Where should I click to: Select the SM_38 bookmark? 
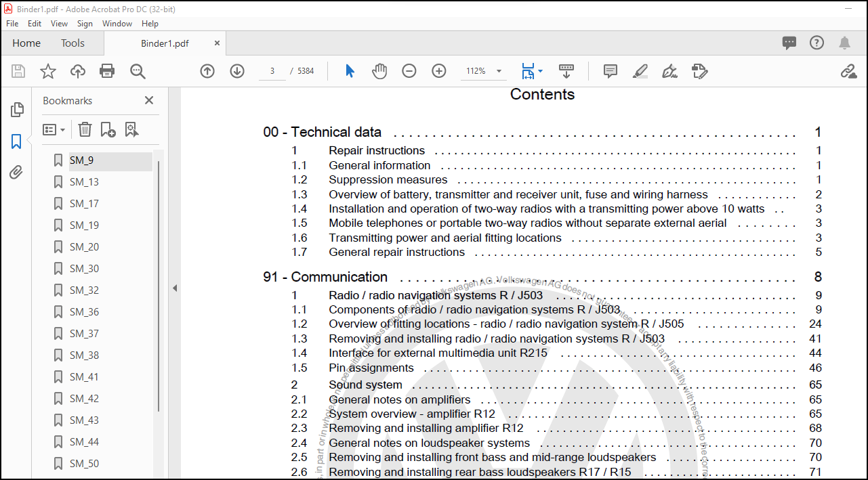coord(84,355)
